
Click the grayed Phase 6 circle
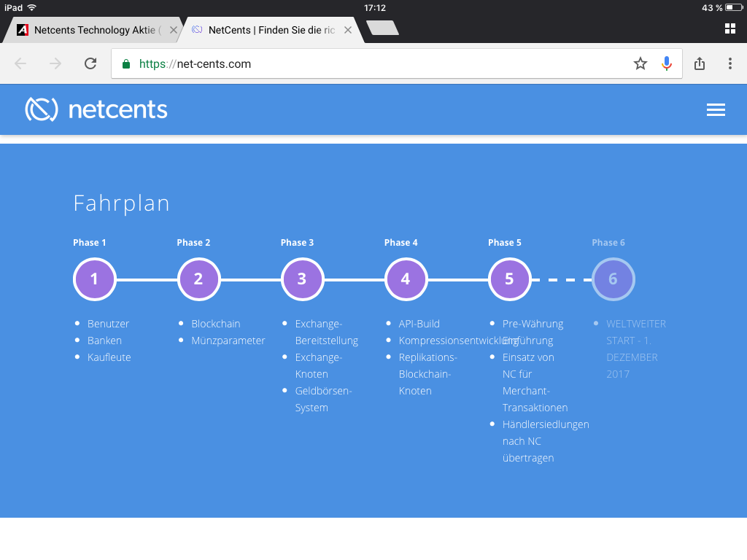click(613, 279)
